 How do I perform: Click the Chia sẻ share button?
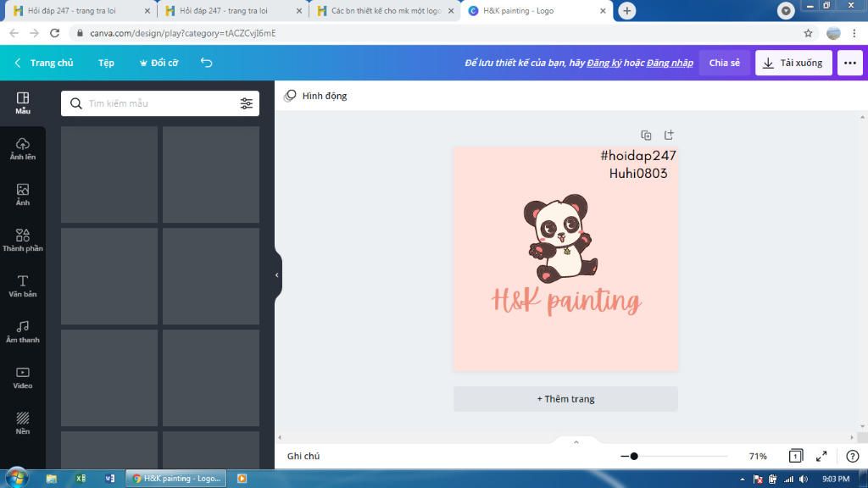click(724, 63)
